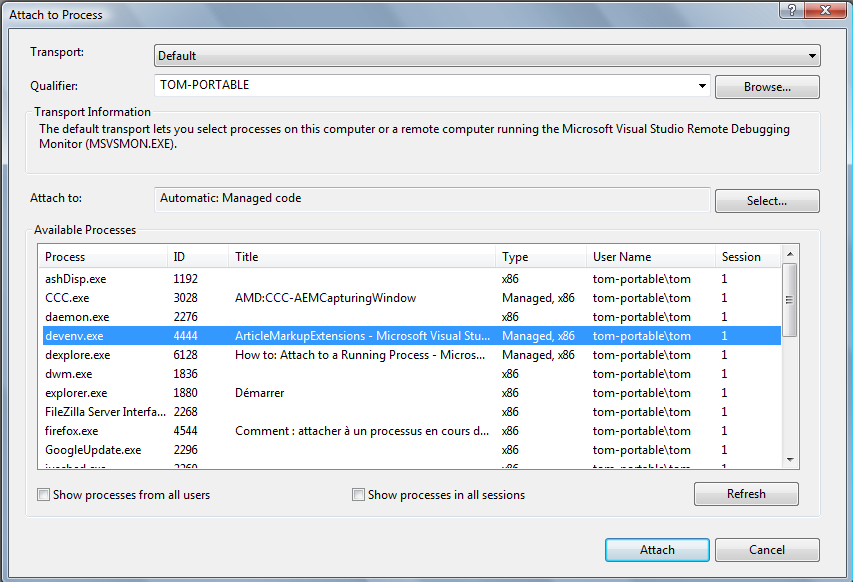Select the dexplore.exe process row

pos(77,355)
